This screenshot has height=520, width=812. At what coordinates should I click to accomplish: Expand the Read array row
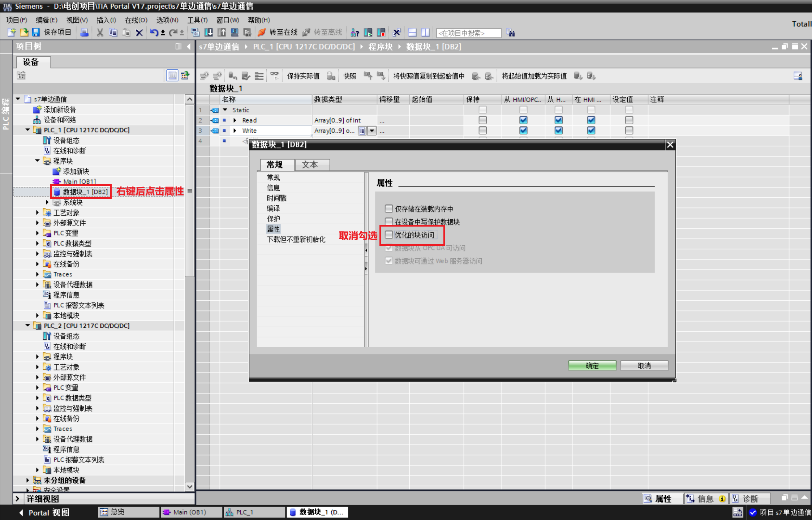[235, 120]
